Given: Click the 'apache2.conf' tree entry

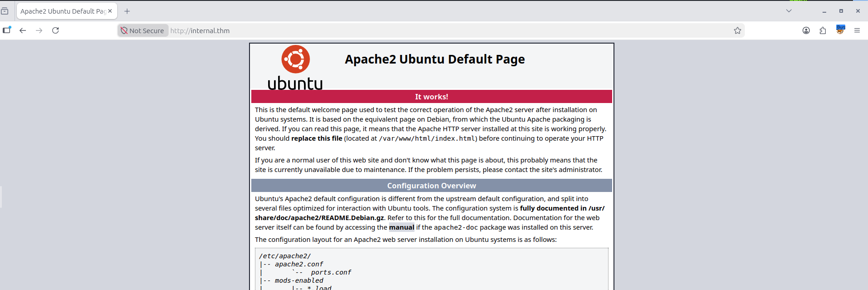Looking at the screenshot, I should 299,264.
